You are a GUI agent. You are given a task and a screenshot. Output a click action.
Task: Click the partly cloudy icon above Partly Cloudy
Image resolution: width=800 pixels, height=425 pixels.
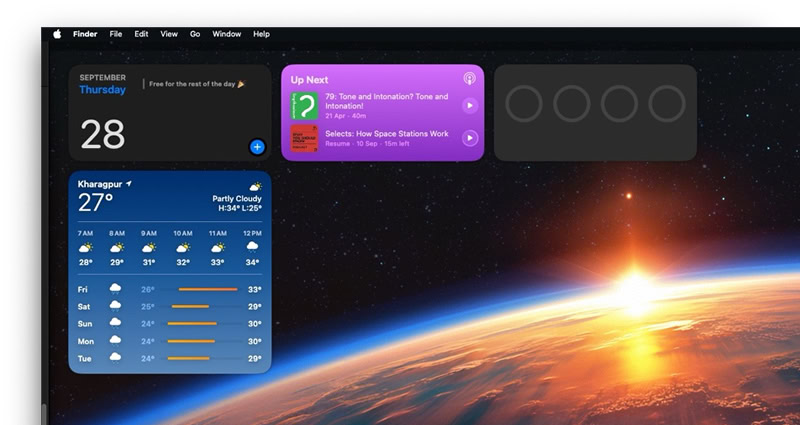(x=255, y=187)
